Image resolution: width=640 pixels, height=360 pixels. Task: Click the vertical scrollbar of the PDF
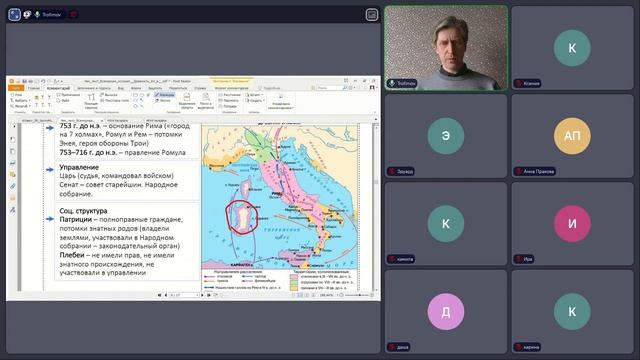(376, 206)
